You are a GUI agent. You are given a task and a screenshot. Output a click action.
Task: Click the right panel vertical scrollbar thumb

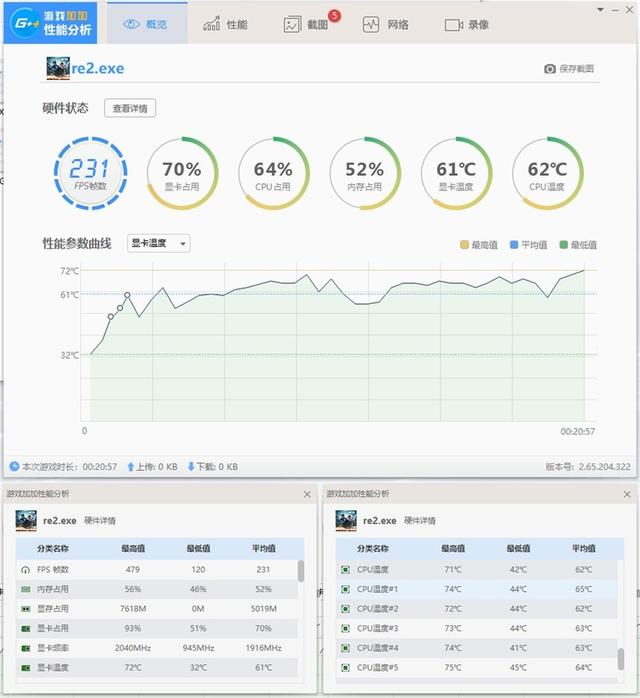621,659
